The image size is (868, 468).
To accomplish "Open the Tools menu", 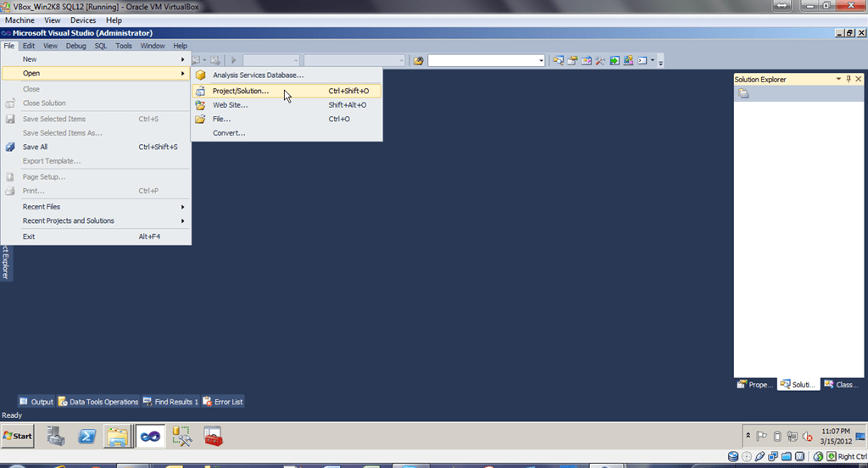I will point(124,46).
